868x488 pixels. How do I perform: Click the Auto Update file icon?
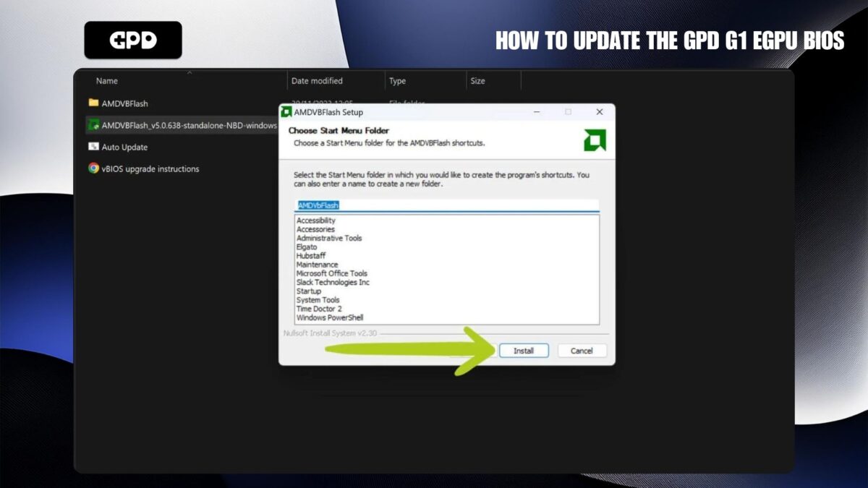pyautogui.click(x=93, y=147)
